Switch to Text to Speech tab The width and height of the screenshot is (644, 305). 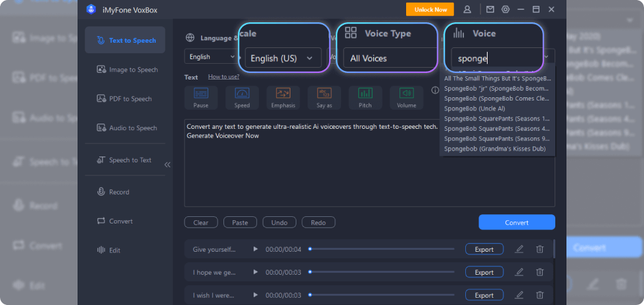pos(125,40)
